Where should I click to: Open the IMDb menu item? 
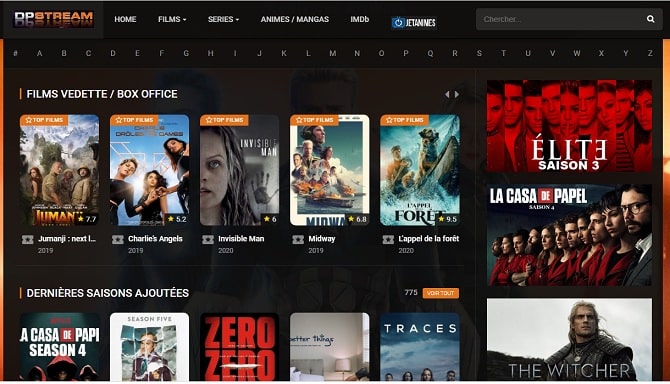(x=359, y=19)
